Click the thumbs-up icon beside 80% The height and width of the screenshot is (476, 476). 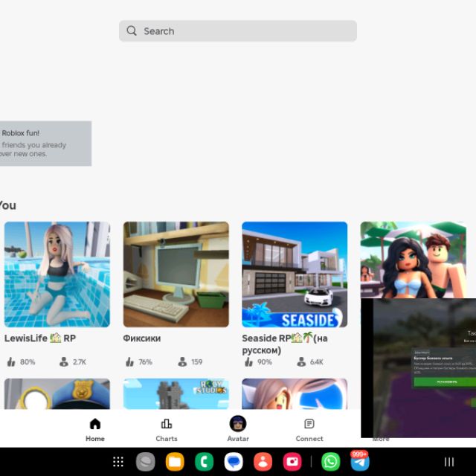(x=11, y=361)
